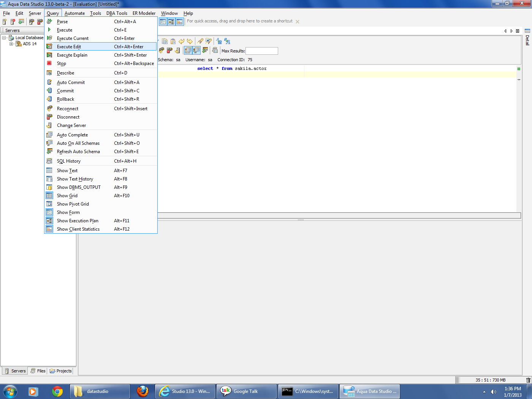Open the DBA Tools menu
This screenshot has width=532, height=399.
point(117,13)
